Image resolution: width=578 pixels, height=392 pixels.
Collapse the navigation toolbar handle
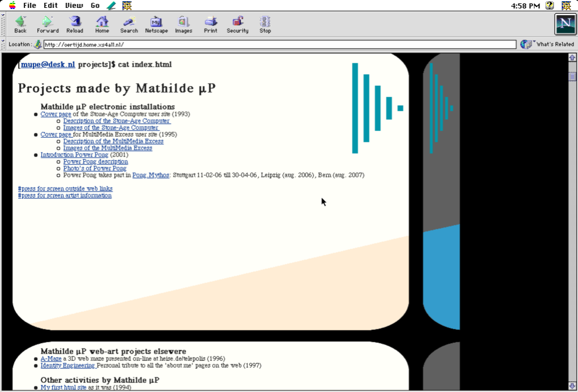tap(3, 24)
